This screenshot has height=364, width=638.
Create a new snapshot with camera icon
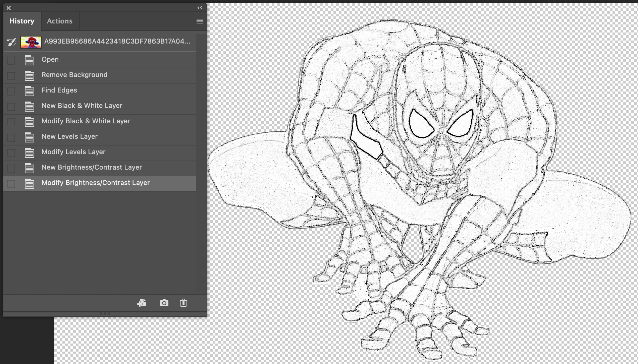pos(164,303)
